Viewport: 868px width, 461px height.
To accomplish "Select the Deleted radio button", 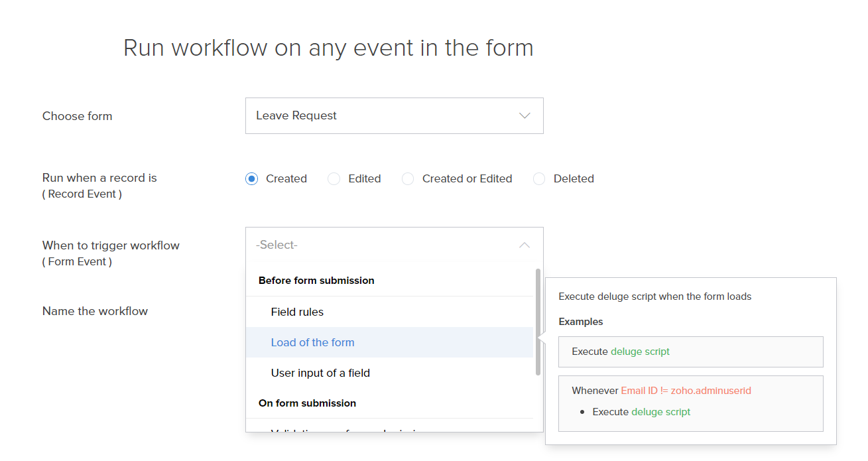I will pos(539,179).
